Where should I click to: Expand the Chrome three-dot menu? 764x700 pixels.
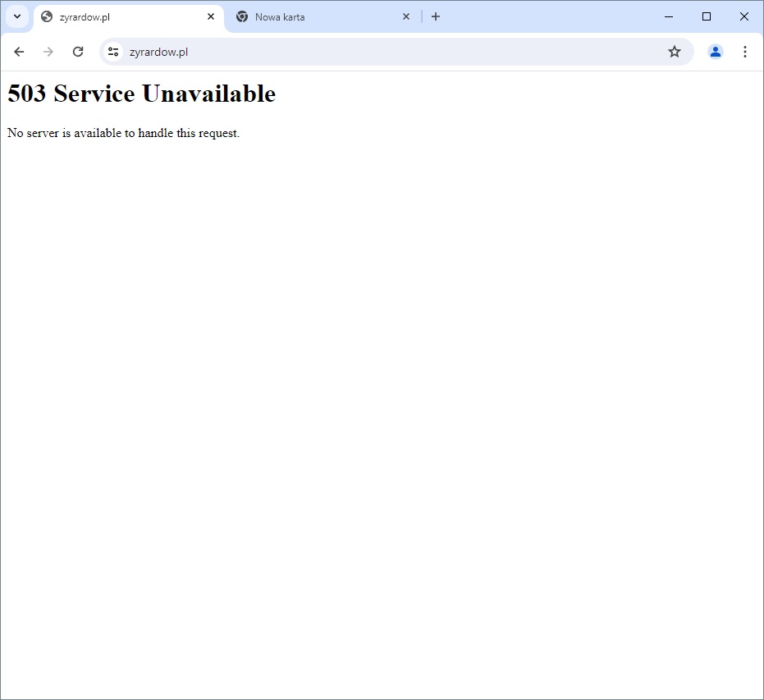tap(745, 52)
